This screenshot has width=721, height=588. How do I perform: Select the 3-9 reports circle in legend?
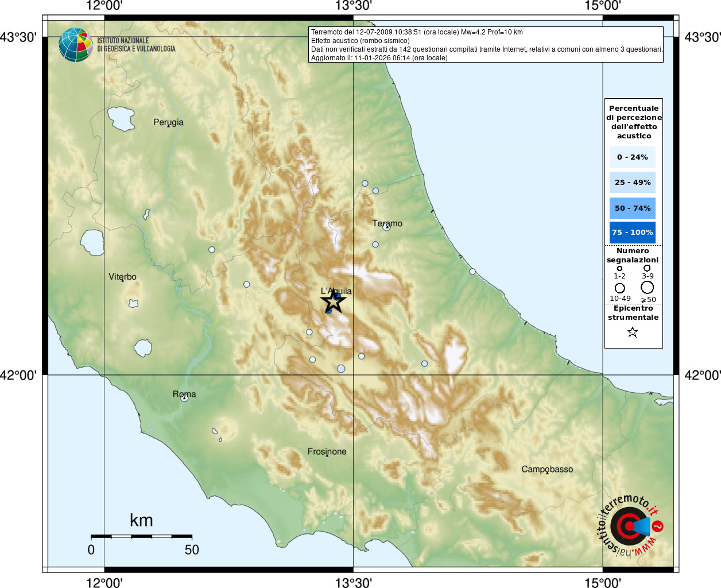pos(647,268)
